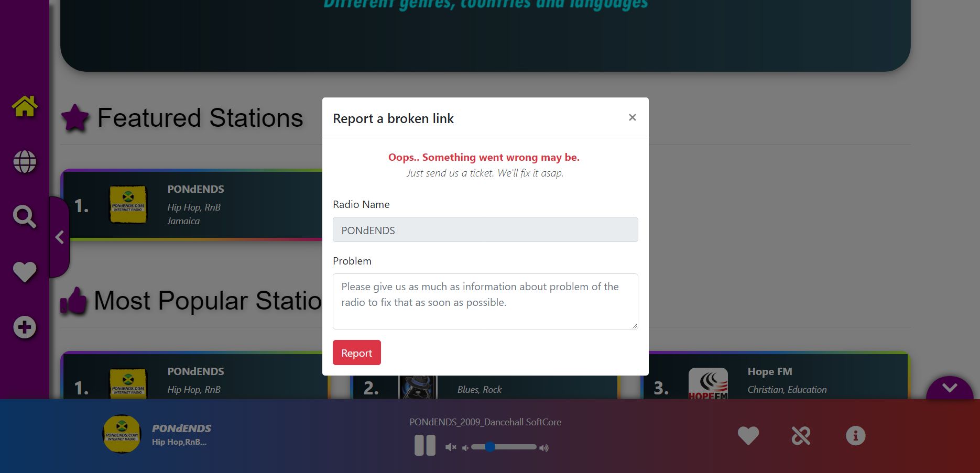Click the 'Report a broken link' dialog title

393,119
